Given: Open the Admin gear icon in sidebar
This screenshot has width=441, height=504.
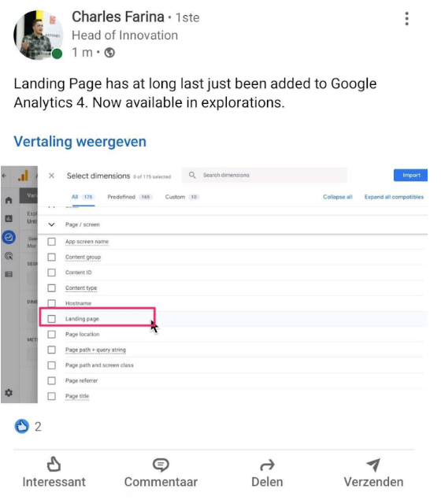Looking at the screenshot, I should [x=9, y=392].
